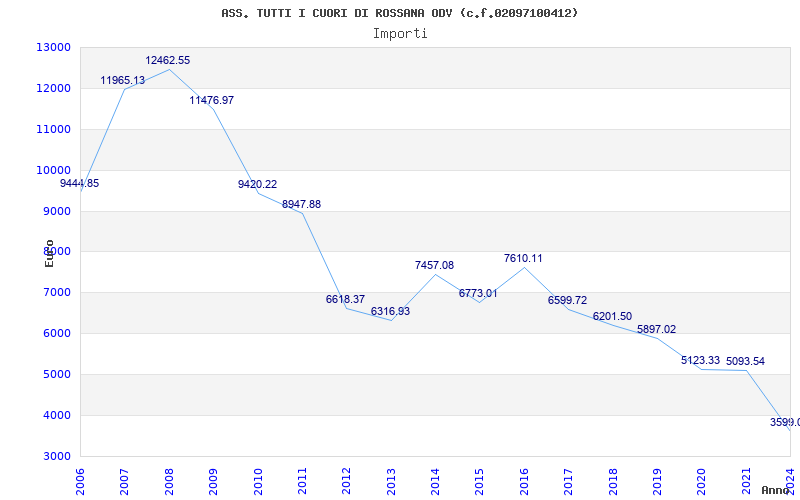Select the 7610.11 data label
Image resolution: width=800 pixels, height=500 pixels.
click(523, 258)
